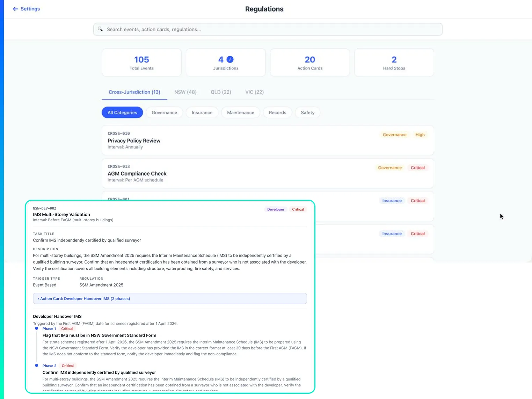Click Flag that IMS must be in NSW Government Standard Form

click(99, 335)
